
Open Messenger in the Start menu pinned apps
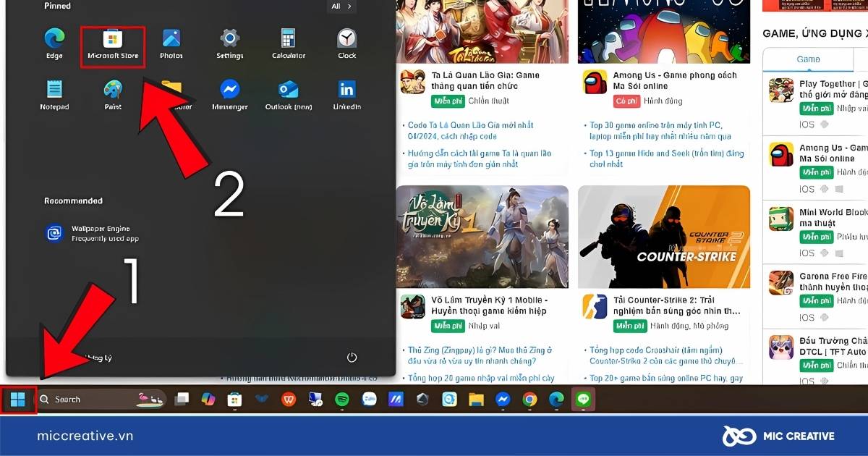click(230, 96)
